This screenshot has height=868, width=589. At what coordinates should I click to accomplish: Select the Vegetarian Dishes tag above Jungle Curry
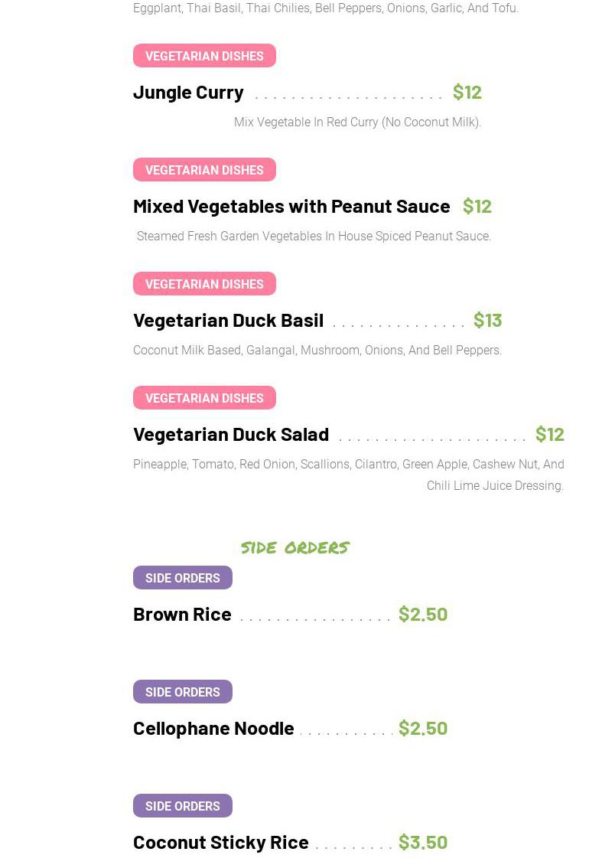(x=204, y=56)
